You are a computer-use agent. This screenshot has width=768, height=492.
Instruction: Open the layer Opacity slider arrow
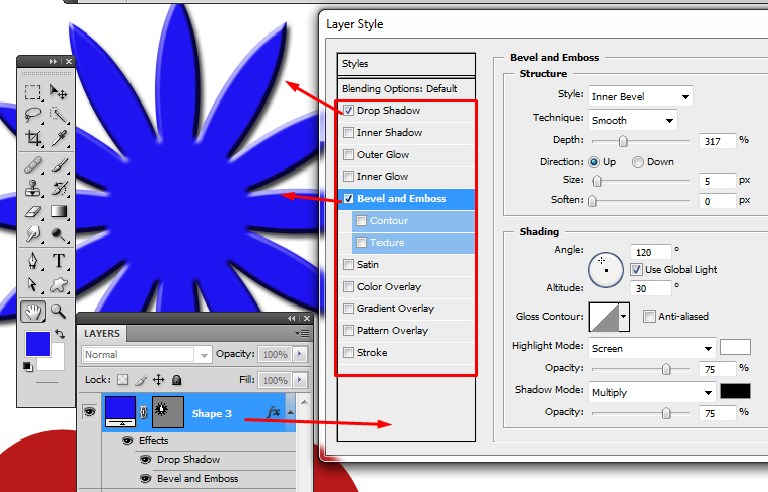300,354
